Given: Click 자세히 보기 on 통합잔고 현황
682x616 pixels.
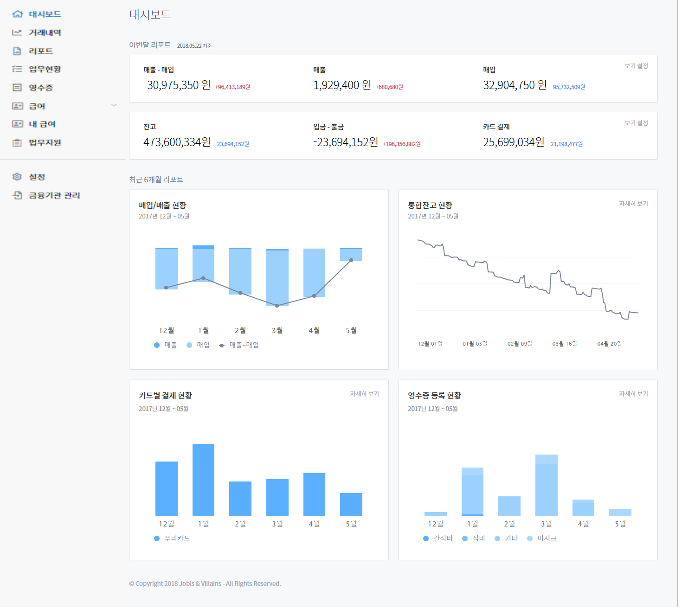Looking at the screenshot, I should click(x=633, y=204).
